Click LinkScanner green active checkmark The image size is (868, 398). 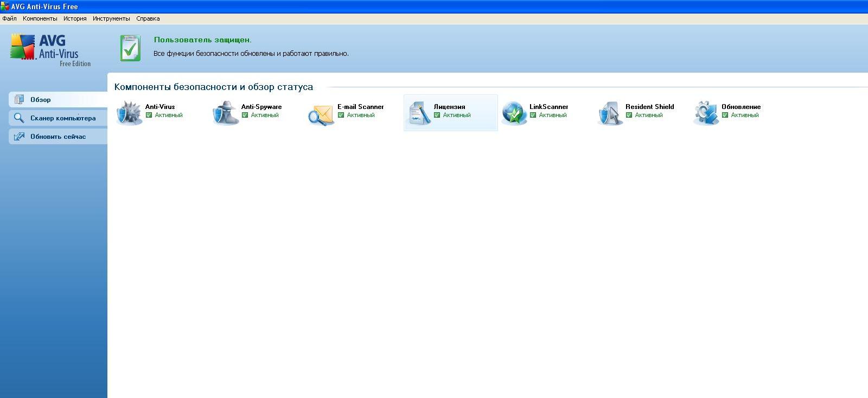click(x=533, y=115)
